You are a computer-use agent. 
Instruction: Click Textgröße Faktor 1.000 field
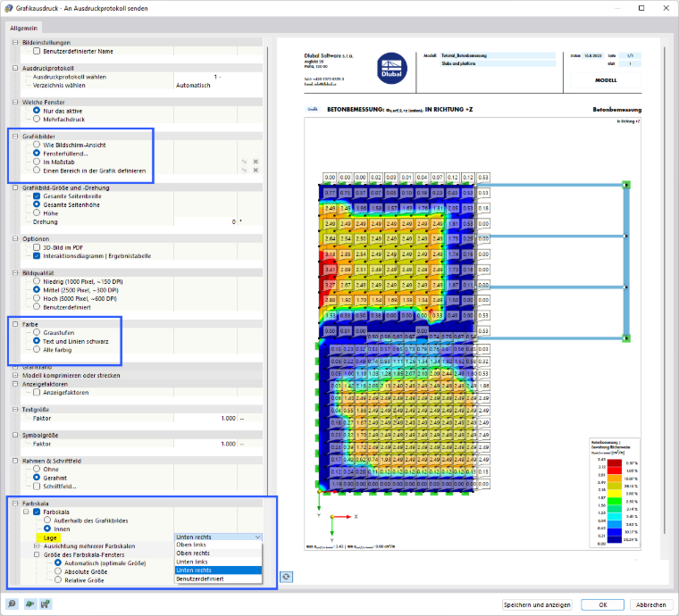205,419
